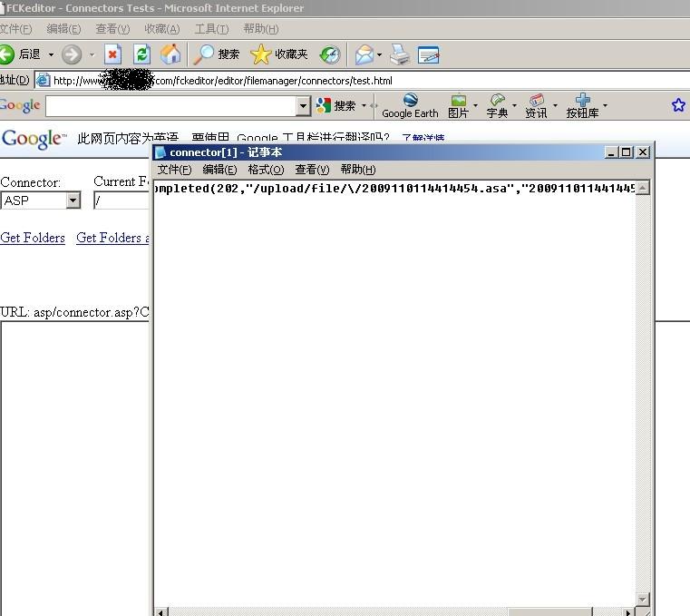This screenshot has width=690, height=616.
Task: Expand Google search button options arrow
Action: pyautogui.click(x=364, y=105)
